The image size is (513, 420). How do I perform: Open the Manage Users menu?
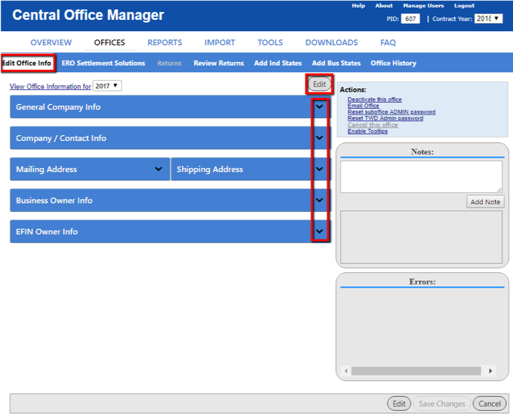point(423,5)
